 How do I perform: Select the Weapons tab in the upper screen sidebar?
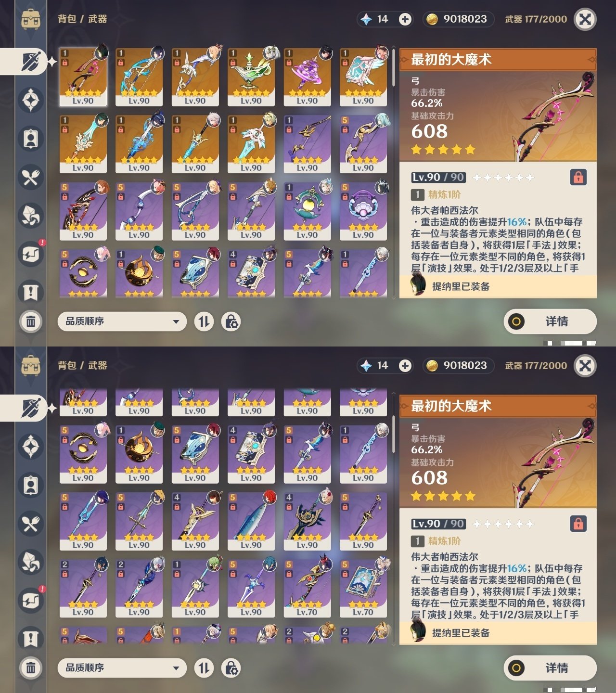[31, 62]
